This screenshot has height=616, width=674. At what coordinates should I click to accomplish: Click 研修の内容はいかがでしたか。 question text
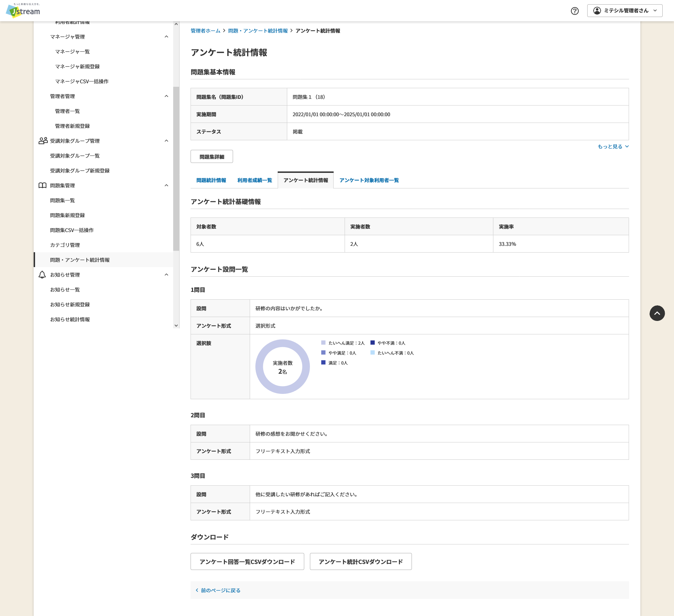289,308
